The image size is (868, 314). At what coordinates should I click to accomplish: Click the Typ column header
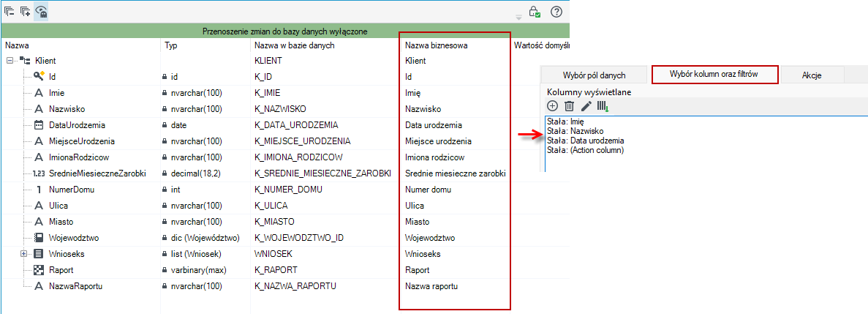pos(172,45)
